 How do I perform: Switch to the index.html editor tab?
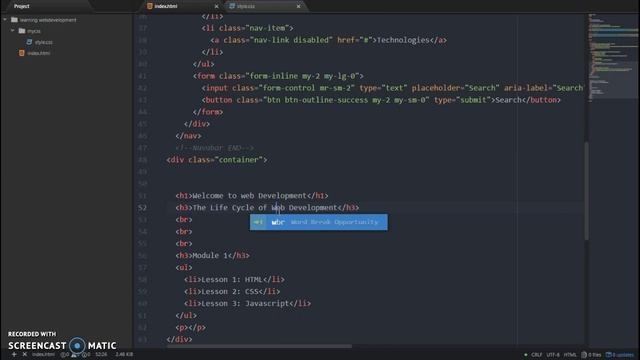181,6
